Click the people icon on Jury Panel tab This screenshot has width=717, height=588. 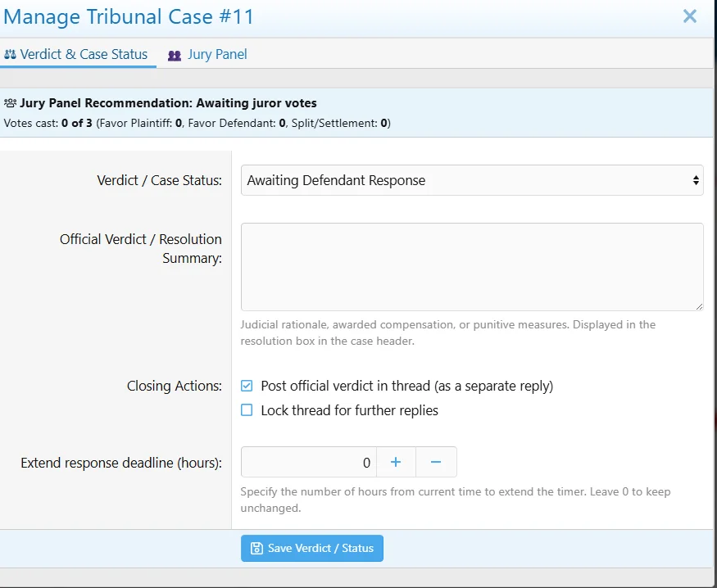(175, 56)
